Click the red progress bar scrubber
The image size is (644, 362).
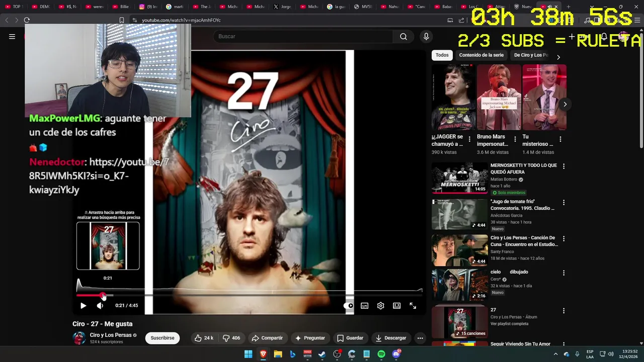coord(103,295)
